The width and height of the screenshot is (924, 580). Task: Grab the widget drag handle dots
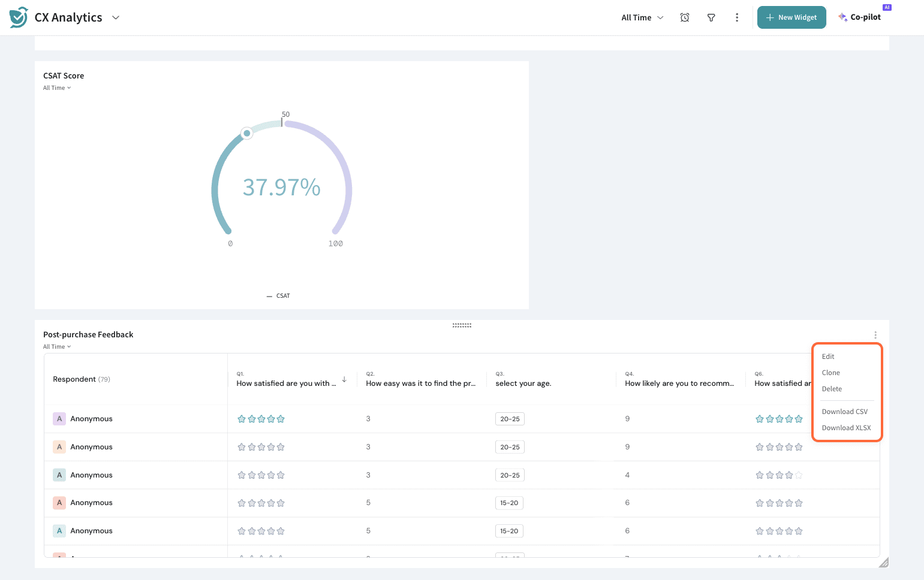coord(462,325)
